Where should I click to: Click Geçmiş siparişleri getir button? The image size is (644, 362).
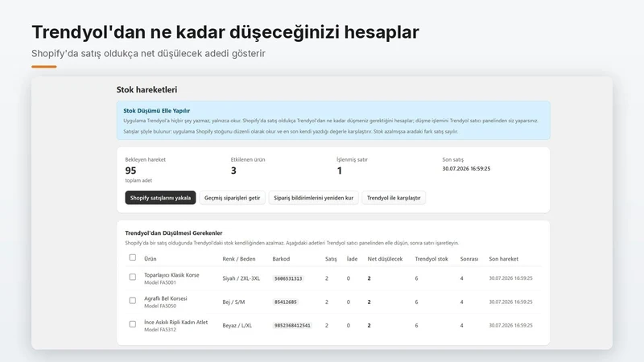[232, 198]
